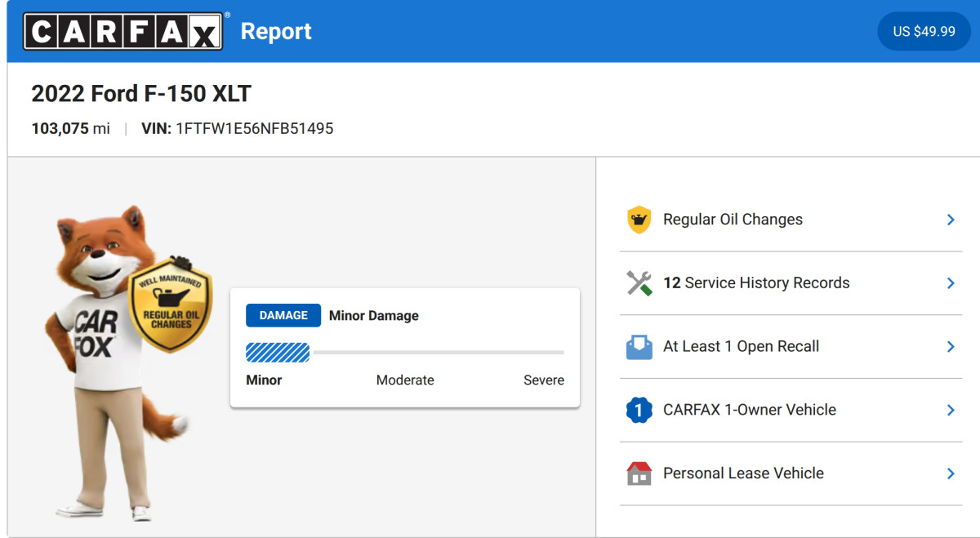Image resolution: width=980 pixels, height=538 pixels.
Task: Expand the At Least 1 Open Recall chevron
Action: click(x=951, y=347)
